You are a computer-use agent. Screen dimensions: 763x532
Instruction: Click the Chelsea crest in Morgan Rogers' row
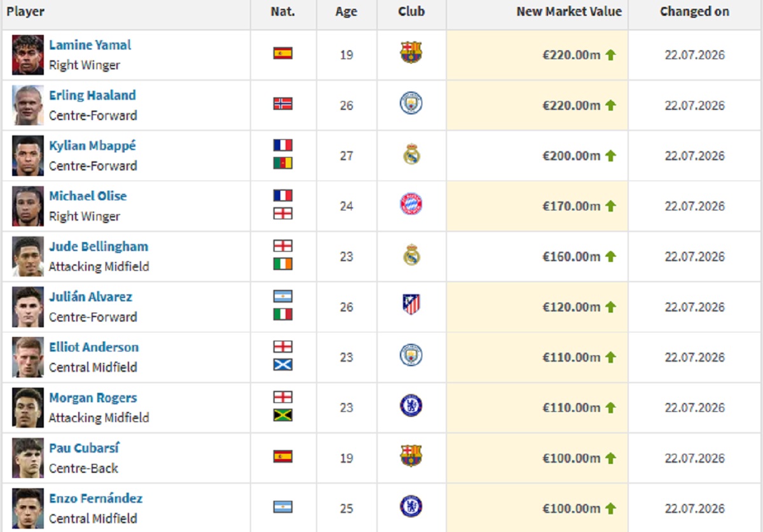(x=411, y=406)
